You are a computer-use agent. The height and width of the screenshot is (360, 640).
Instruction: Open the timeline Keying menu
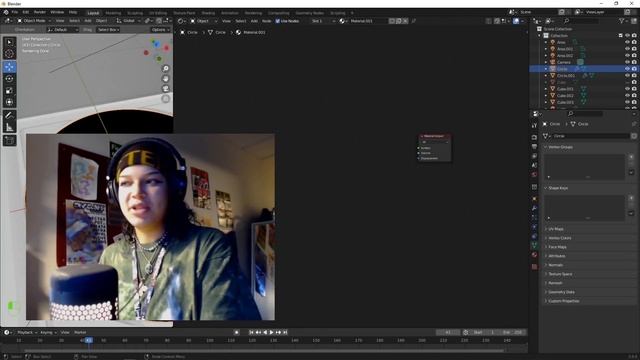[x=48, y=332]
